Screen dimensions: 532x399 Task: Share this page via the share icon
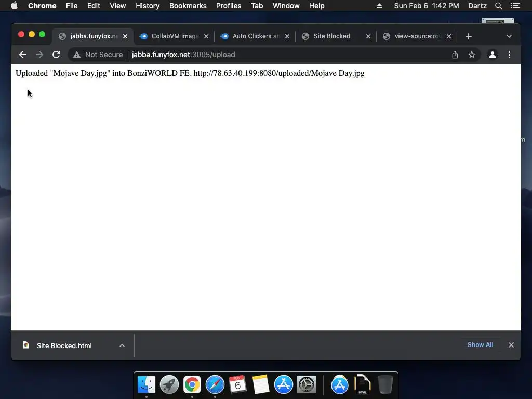[455, 55]
